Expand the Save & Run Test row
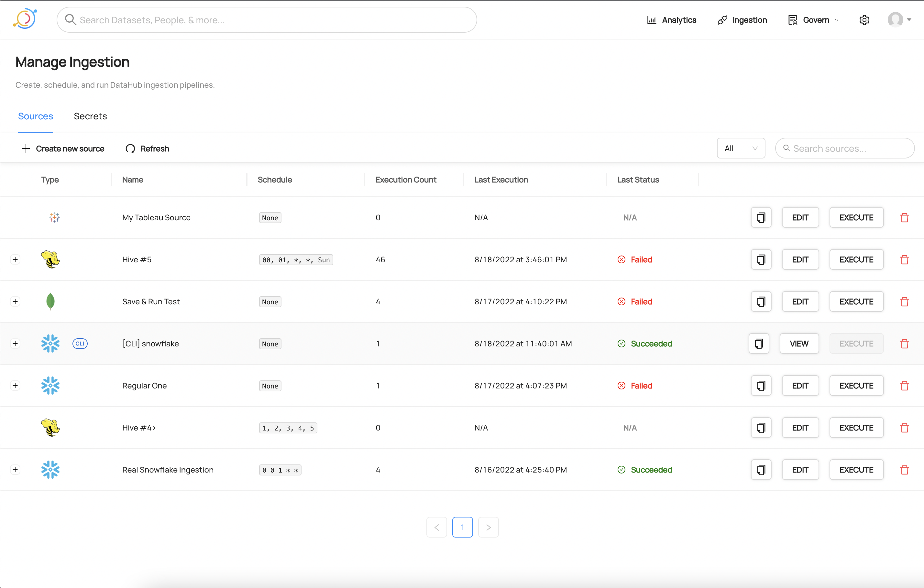Screen dimensions: 924x588 [x=15, y=301]
